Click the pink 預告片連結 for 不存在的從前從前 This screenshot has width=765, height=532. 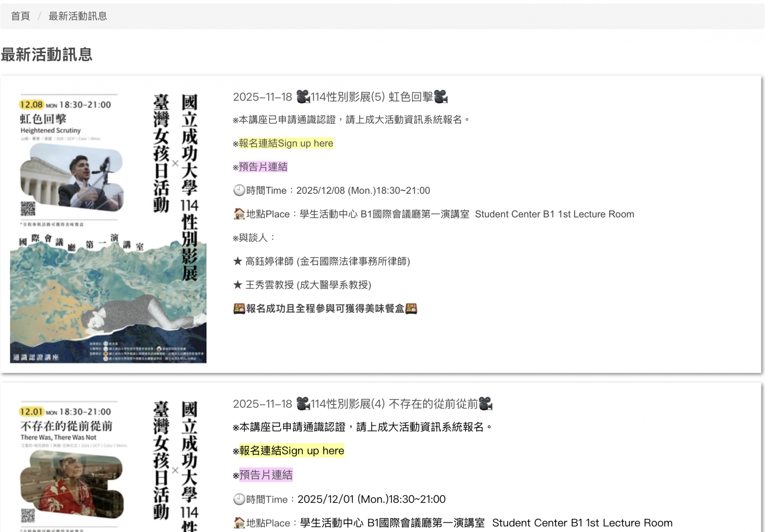click(x=266, y=475)
